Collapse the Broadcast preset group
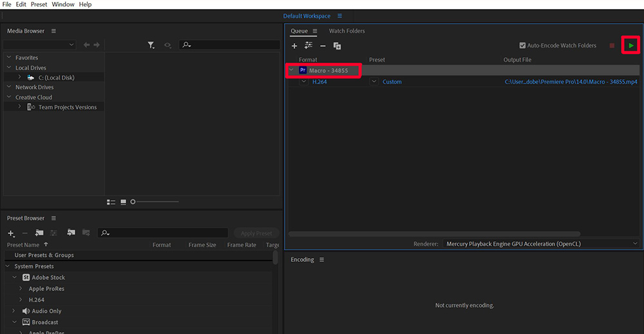This screenshot has width=644, height=334. pos(15,322)
